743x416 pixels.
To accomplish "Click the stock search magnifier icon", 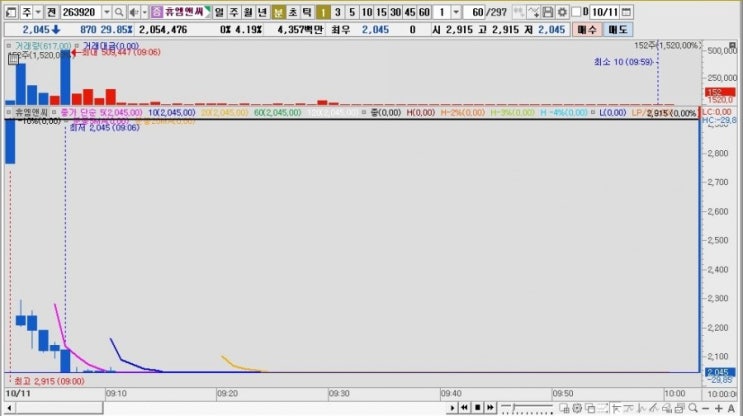I will pos(119,12).
